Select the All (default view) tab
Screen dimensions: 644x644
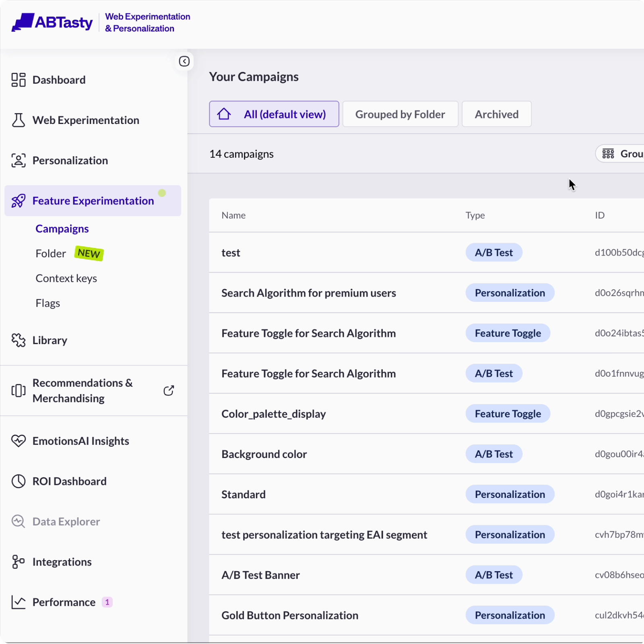pos(274,114)
